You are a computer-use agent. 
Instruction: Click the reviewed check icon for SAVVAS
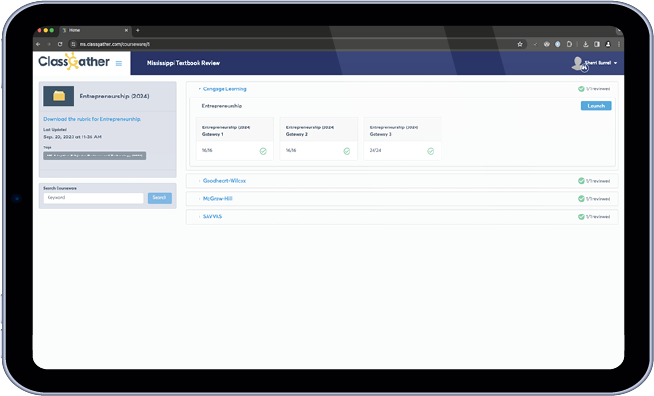(581, 217)
